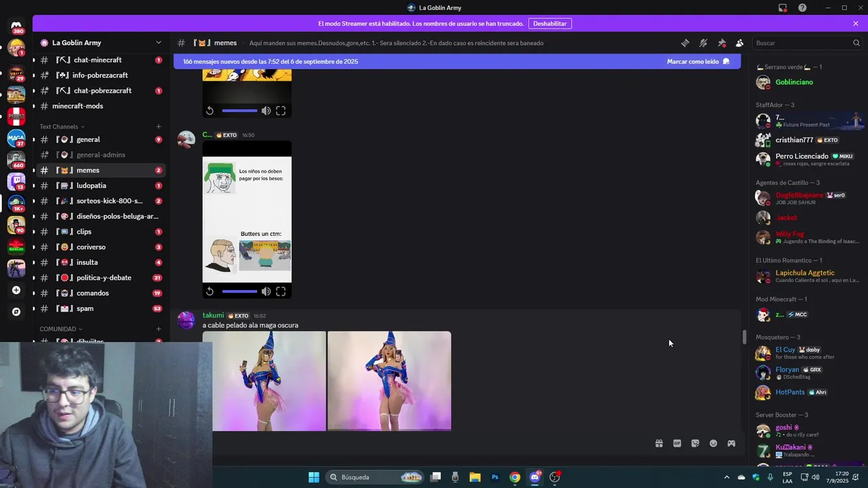Open Photoshop from the taskbar

pos(495,477)
